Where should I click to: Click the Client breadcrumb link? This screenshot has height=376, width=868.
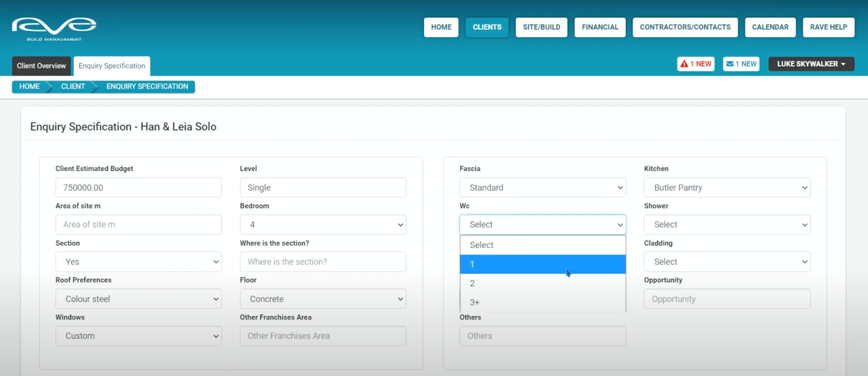click(x=73, y=87)
